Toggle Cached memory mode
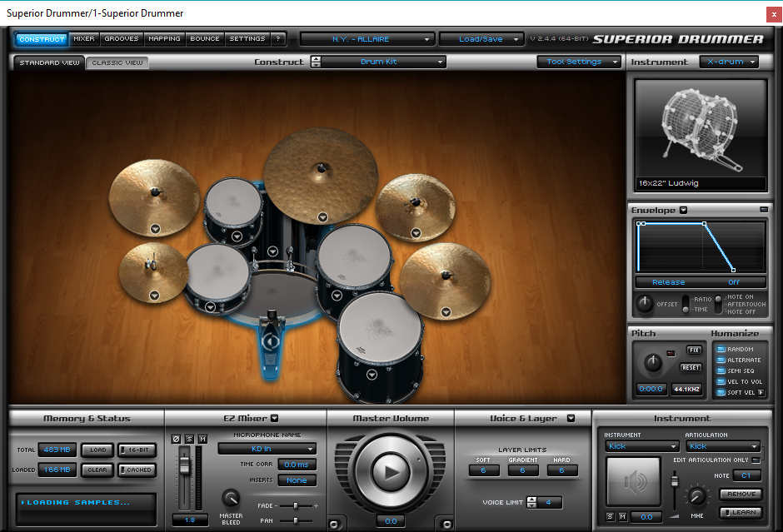Screen dimensions: 783x532 tap(137, 470)
